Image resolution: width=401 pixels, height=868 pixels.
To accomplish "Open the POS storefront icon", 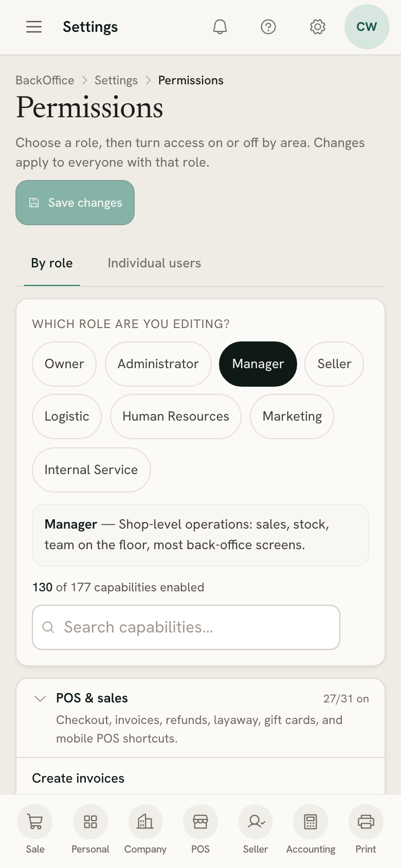I will tap(200, 822).
